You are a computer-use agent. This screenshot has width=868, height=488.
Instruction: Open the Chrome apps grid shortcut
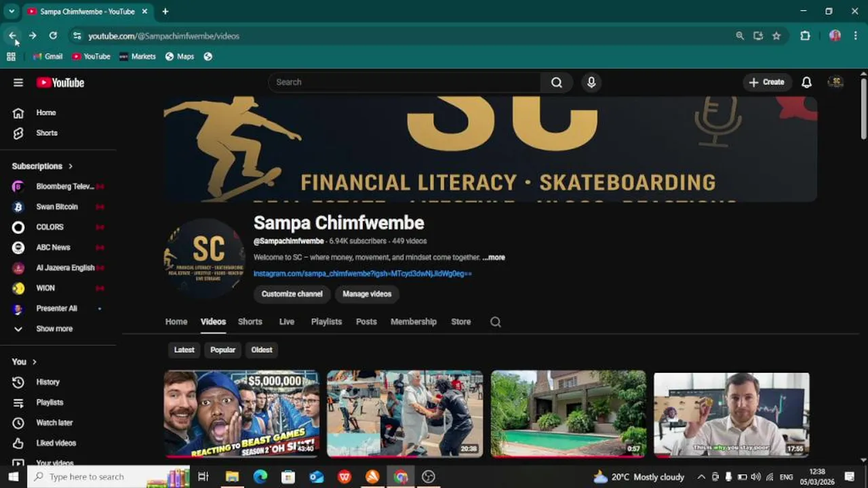tap(12, 57)
